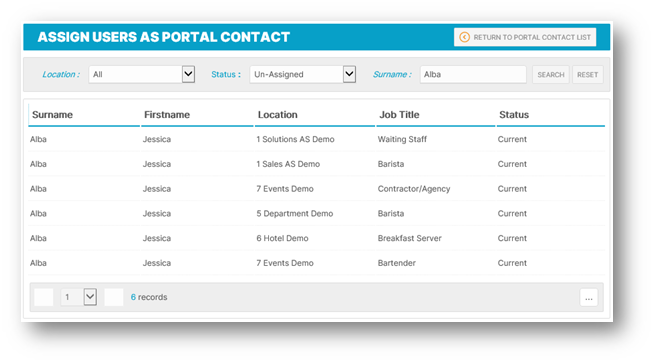Sort by the Status column header
This screenshot has height=364, width=655.
point(514,115)
